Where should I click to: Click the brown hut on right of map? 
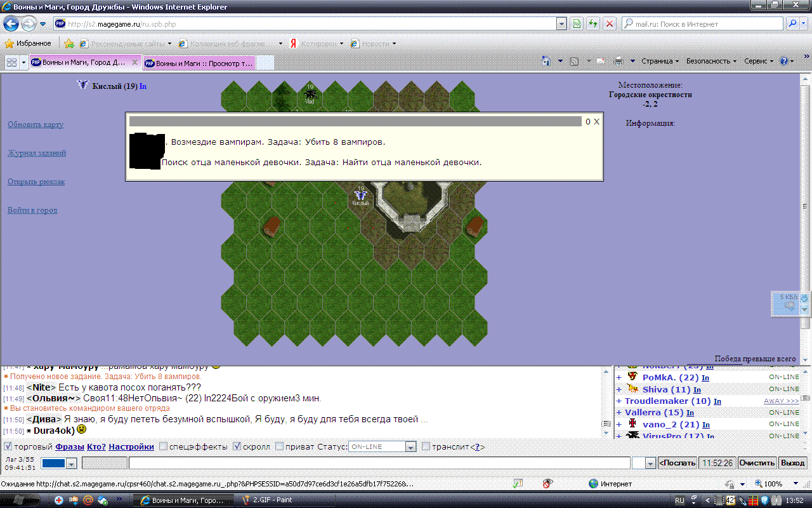tap(475, 225)
